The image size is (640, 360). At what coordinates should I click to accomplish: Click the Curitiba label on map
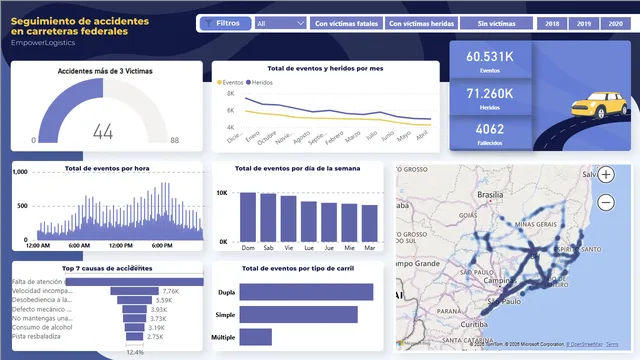coord(474,324)
